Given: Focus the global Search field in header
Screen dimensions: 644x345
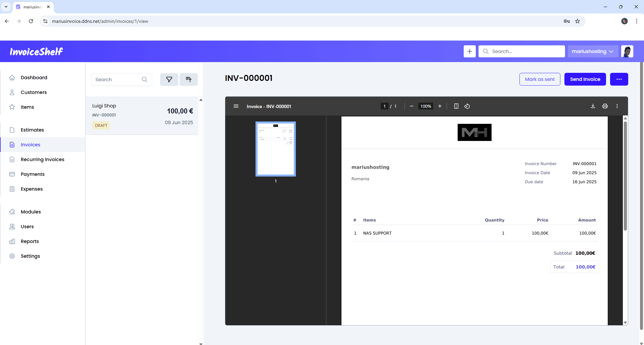Looking at the screenshot, I should (521, 51).
